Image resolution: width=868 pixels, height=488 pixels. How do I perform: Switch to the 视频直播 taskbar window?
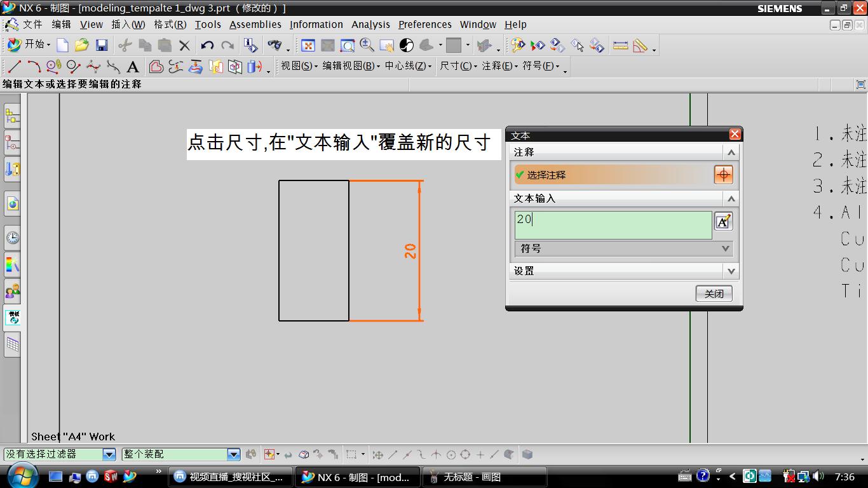[x=231, y=477]
